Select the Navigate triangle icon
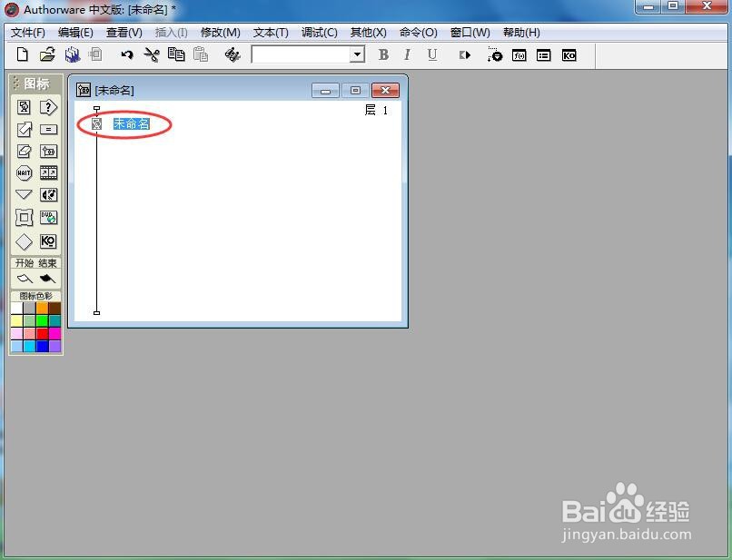This screenshot has height=560, width=732. pyautogui.click(x=24, y=194)
